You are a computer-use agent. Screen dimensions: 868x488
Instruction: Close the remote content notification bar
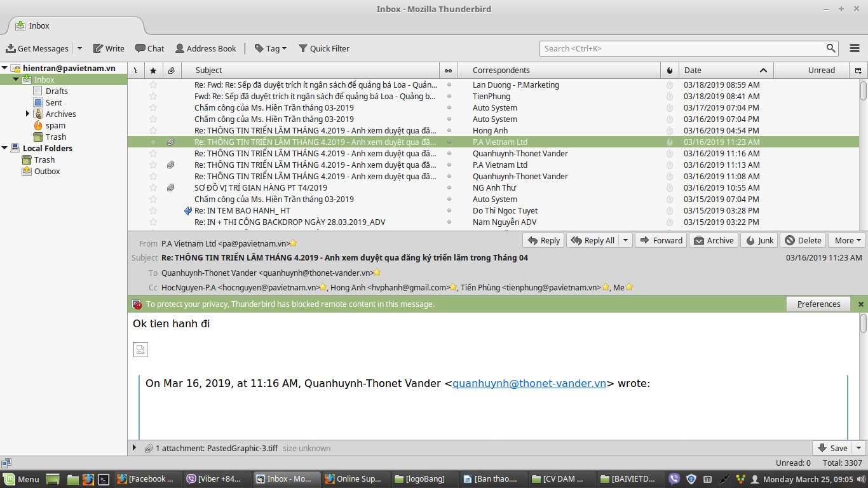point(861,304)
